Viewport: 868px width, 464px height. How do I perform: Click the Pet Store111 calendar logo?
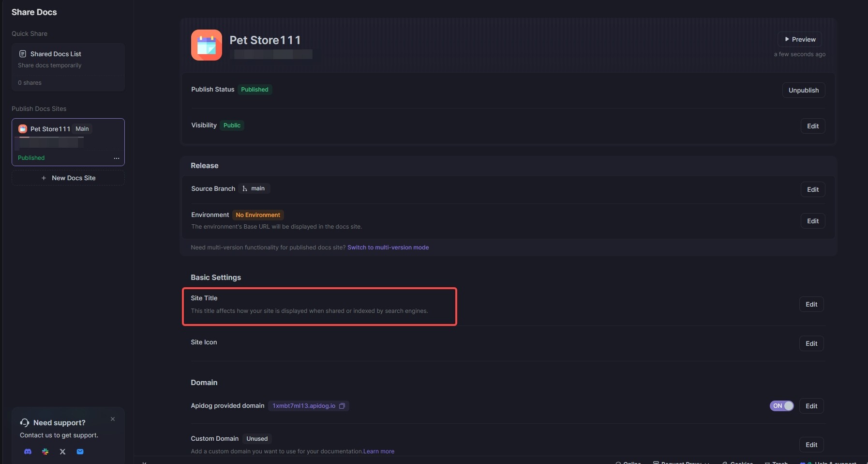click(207, 45)
